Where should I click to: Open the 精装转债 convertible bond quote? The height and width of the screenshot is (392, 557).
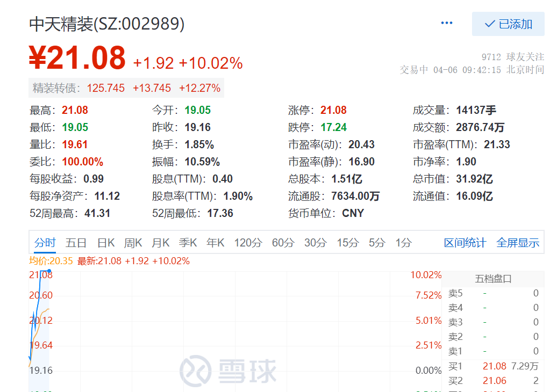pos(126,88)
